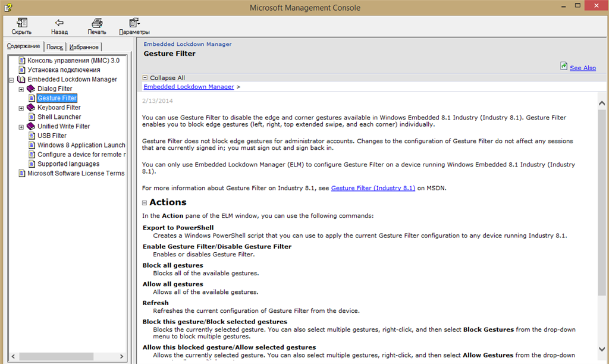Image resolution: width=609 pixels, height=364 pixels.
Task: Expand the Dialog Filter node
Action: tap(21, 89)
